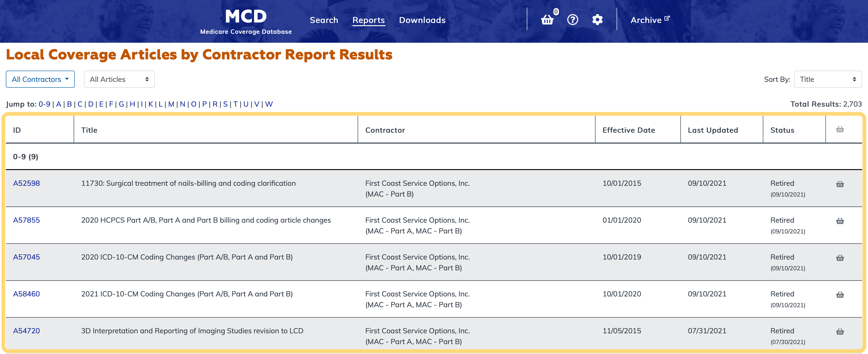This screenshot has height=354, width=868.
Task: Click the help question mark icon
Action: tap(573, 20)
